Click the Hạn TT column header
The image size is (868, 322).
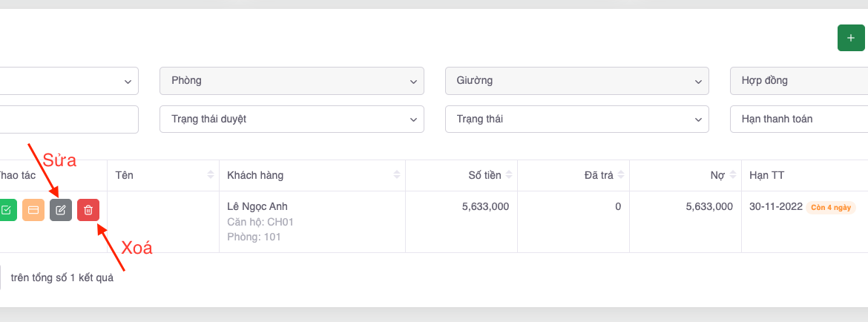(766, 175)
